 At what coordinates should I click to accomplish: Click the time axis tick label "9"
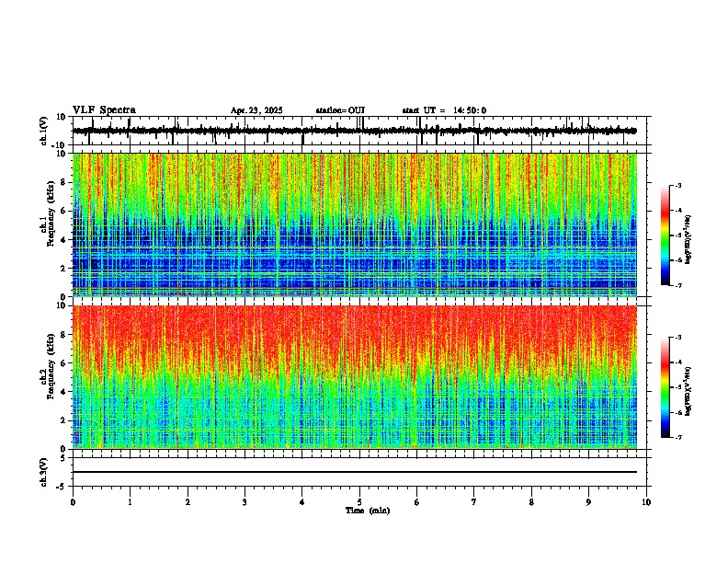pos(588,502)
